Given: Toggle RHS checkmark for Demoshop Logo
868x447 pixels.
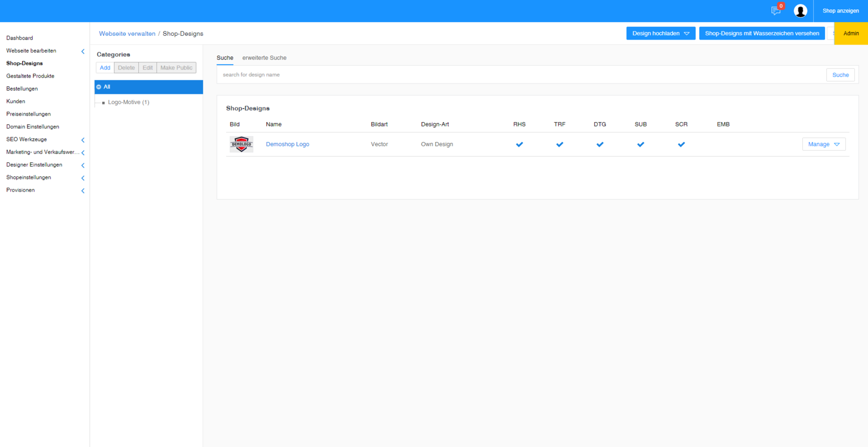Looking at the screenshot, I should (x=519, y=144).
